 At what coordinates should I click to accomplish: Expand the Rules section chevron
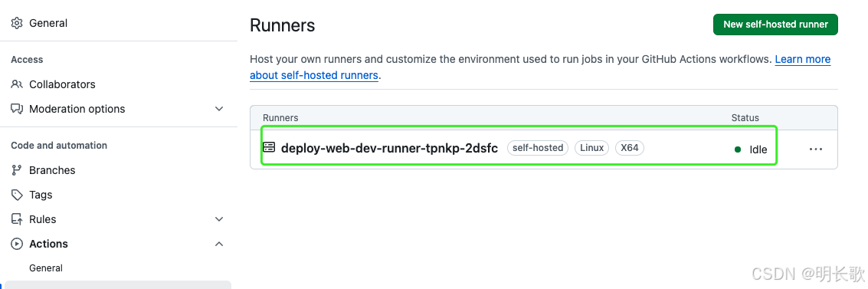(x=219, y=219)
